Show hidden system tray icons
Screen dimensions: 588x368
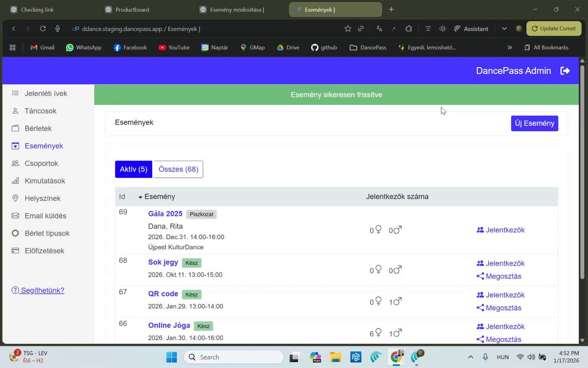click(x=470, y=357)
